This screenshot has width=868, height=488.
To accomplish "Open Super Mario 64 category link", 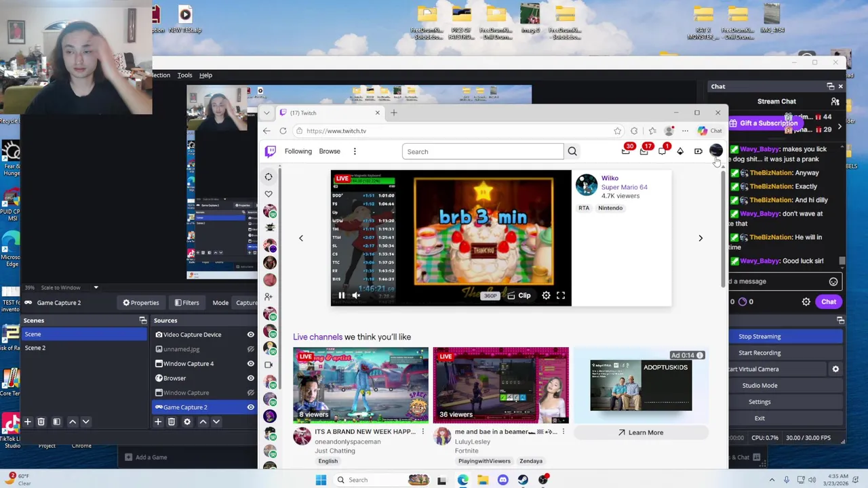I will pyautogui.click(x=624, y=187).
